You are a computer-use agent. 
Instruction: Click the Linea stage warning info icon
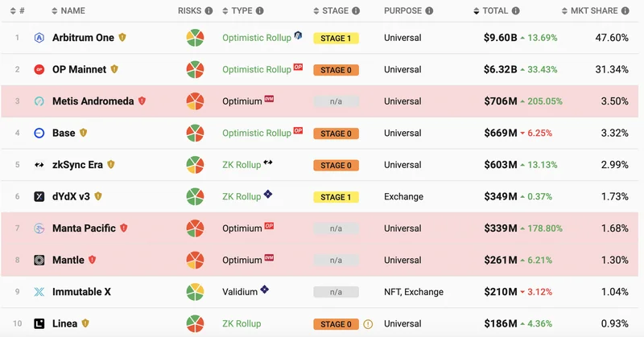pos(368,324)
